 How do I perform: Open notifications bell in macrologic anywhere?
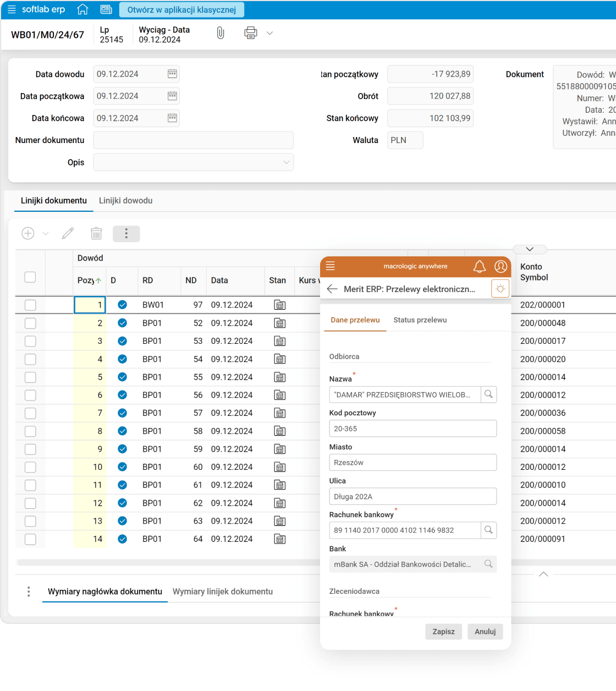(480, 266)
